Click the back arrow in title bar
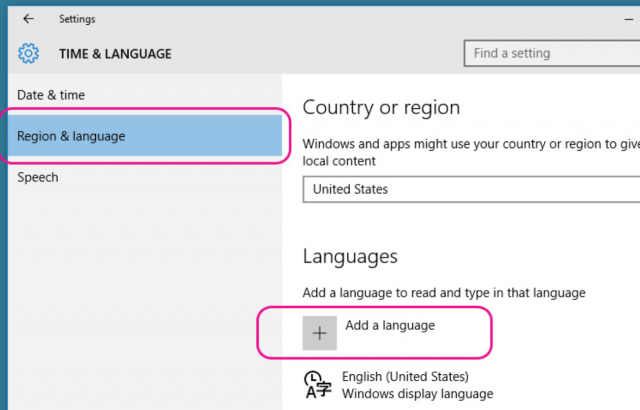 point(28,19)
